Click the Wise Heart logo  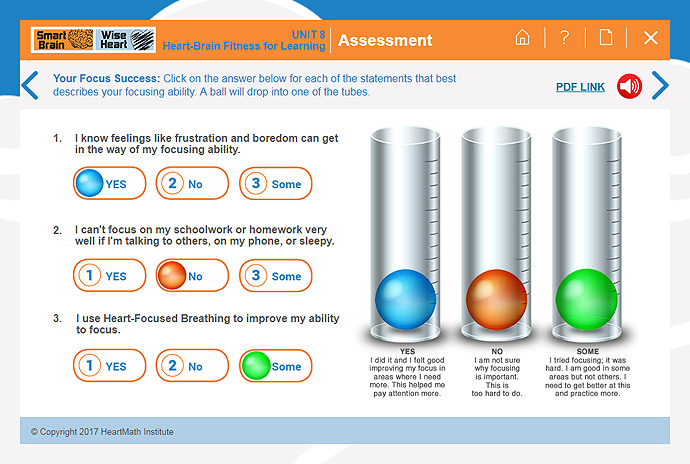point(126,40)
